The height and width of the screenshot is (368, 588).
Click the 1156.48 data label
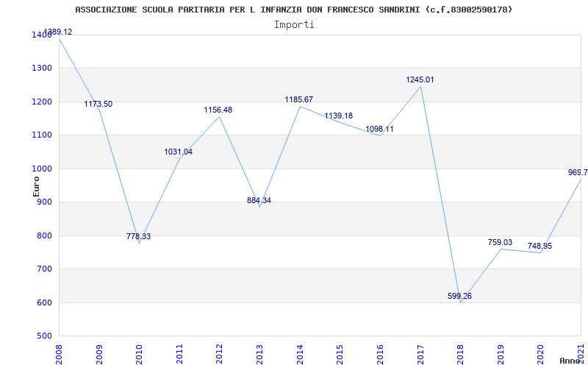[x=218, y=110]
